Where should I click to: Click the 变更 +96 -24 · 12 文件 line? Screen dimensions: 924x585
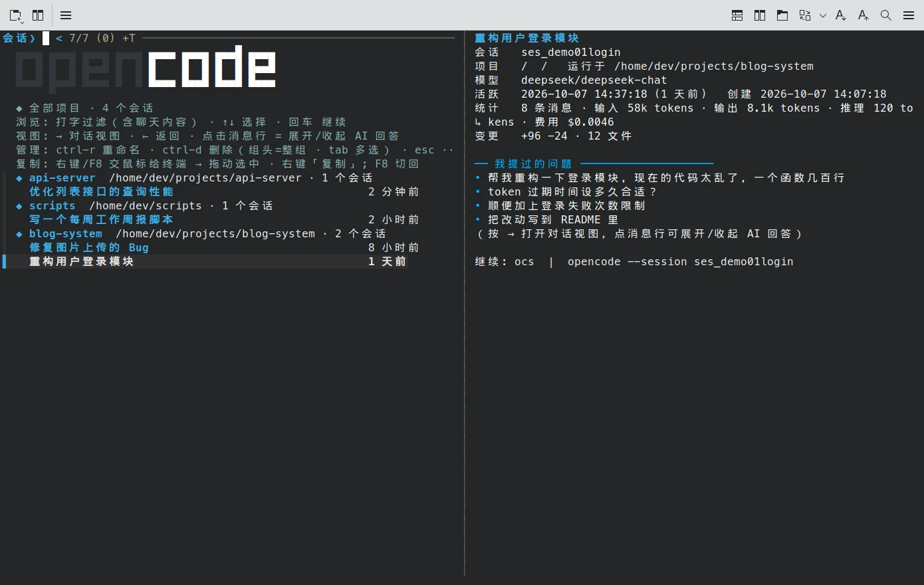point(553,136)
